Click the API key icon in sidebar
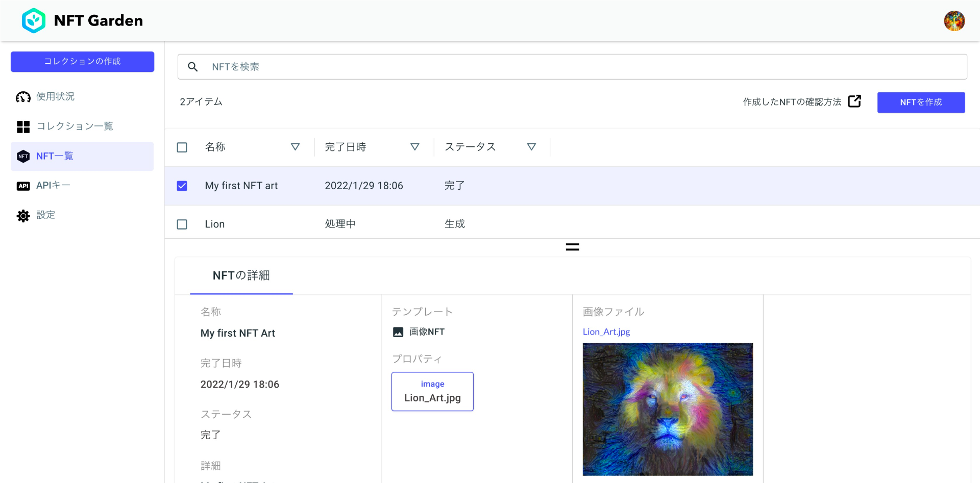 (x=23, y=186)
